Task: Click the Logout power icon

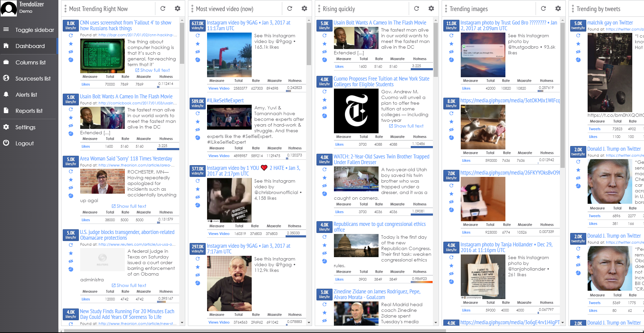Action: pyautogui.click(x=6, y=143)
